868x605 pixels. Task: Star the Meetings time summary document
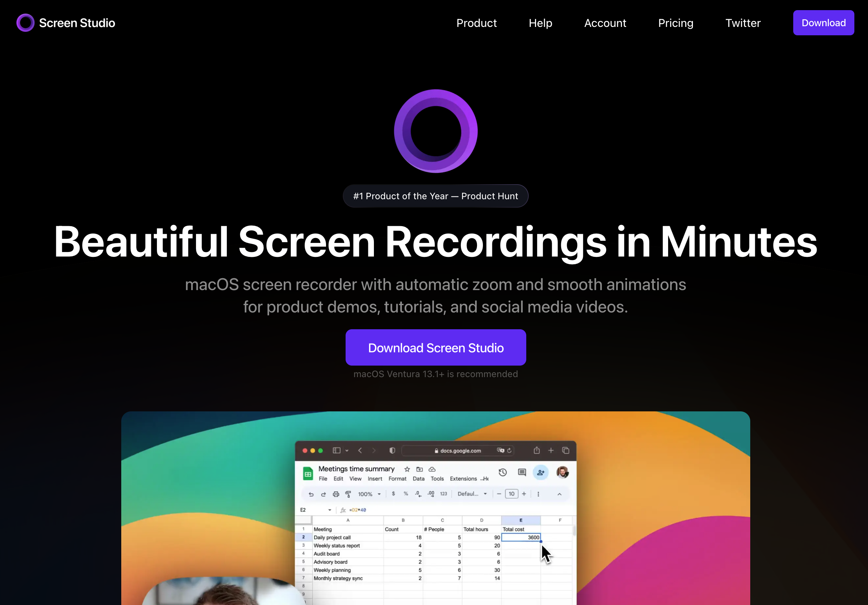[407, 469]
